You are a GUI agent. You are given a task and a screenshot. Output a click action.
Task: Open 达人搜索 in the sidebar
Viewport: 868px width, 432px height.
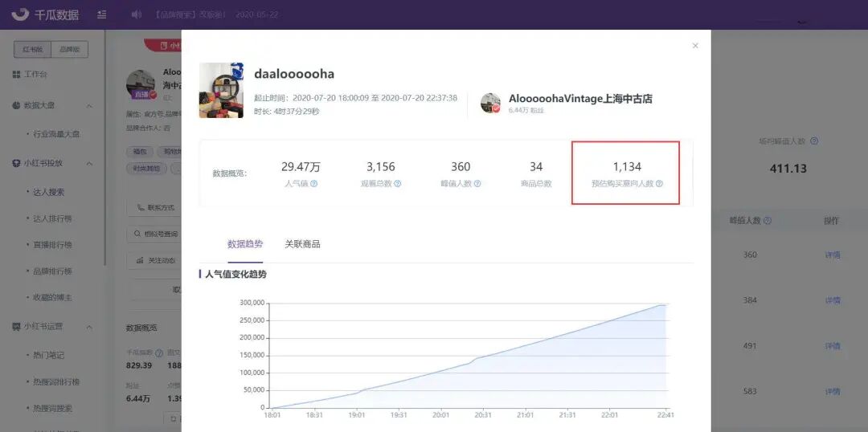[49, 192]
